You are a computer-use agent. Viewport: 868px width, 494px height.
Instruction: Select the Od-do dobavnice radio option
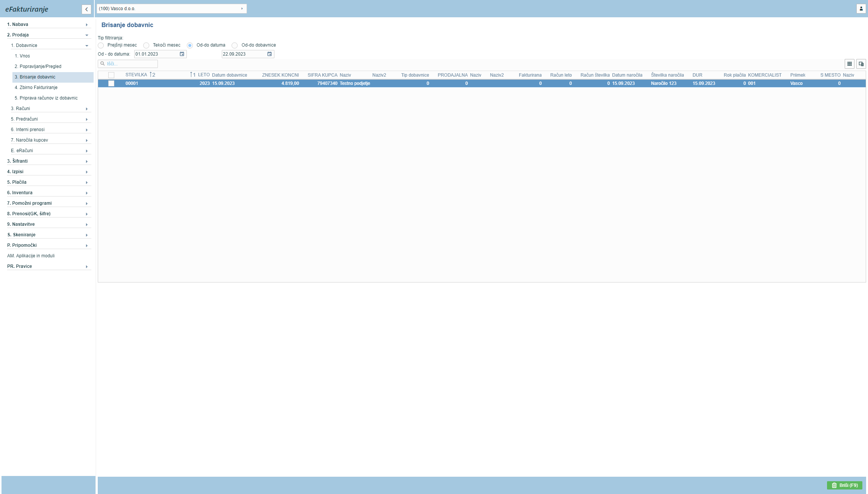coord(235,45)
